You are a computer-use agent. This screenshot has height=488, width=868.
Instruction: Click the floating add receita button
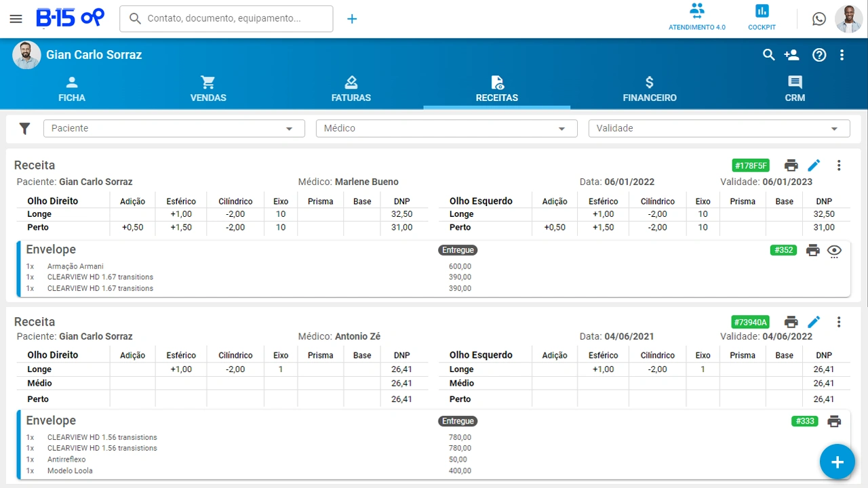tap(837, 462)
